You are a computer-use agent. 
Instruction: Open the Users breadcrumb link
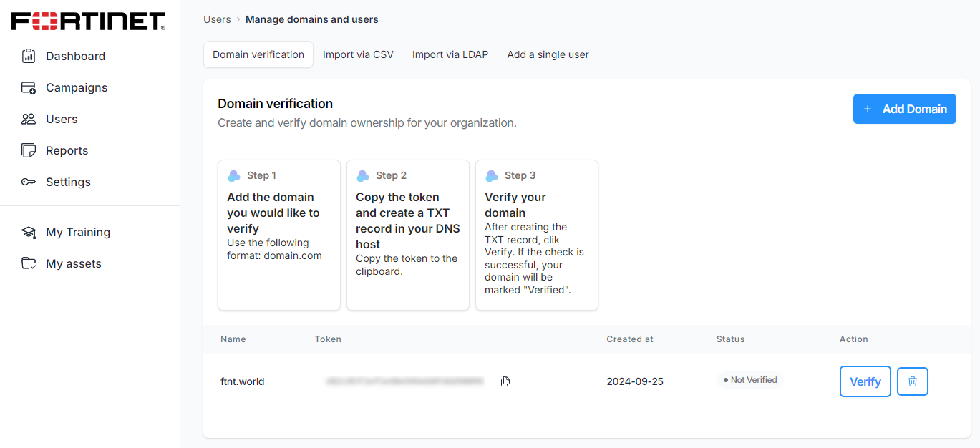pyautogui.click(x=217, y=19)
